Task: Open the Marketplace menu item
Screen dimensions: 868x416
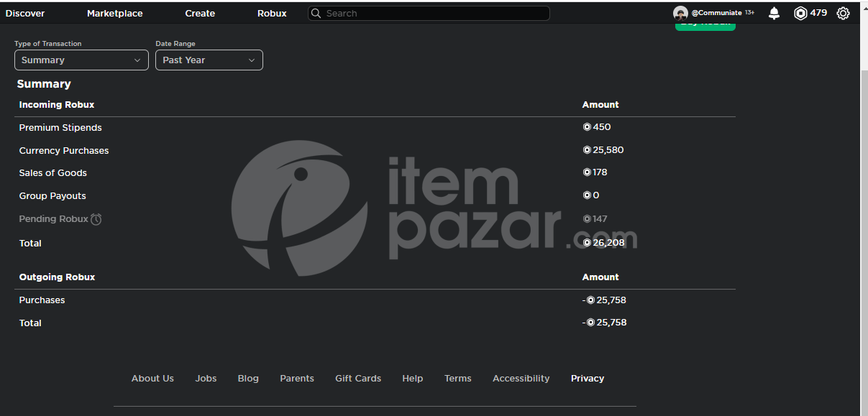Action: [x=115, y=14]
